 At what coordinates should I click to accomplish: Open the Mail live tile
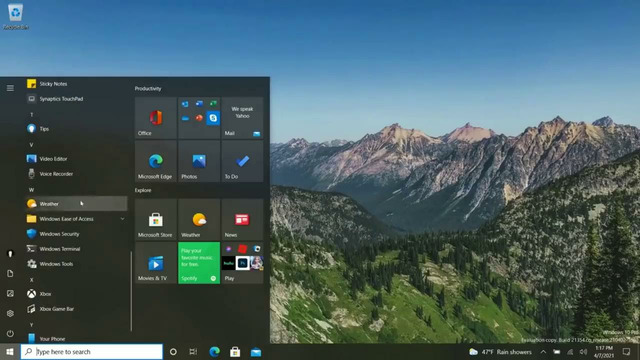coord(242,118)
